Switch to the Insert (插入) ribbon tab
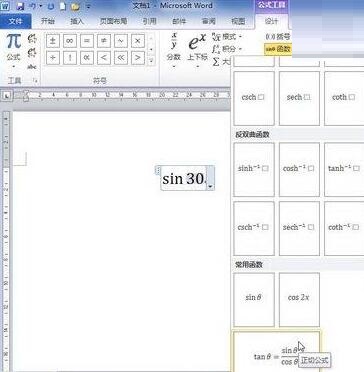Viewport: 364px width, 372px height. point(77,21)
